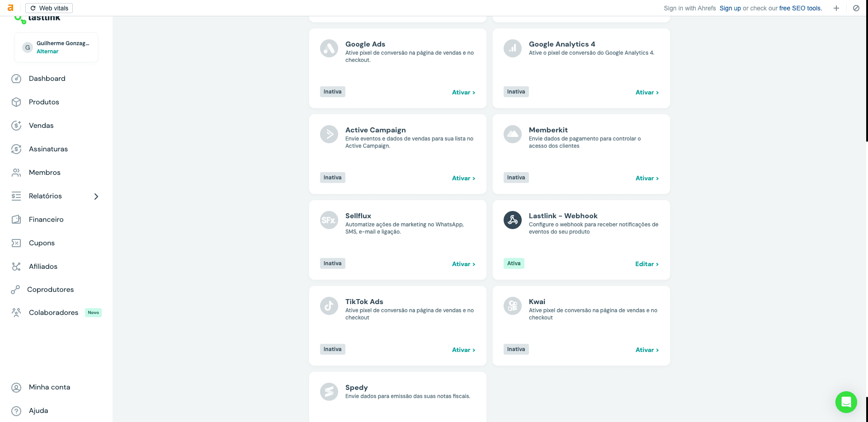Click the TikTok Ads logo icon

click(x=329, y=306)
